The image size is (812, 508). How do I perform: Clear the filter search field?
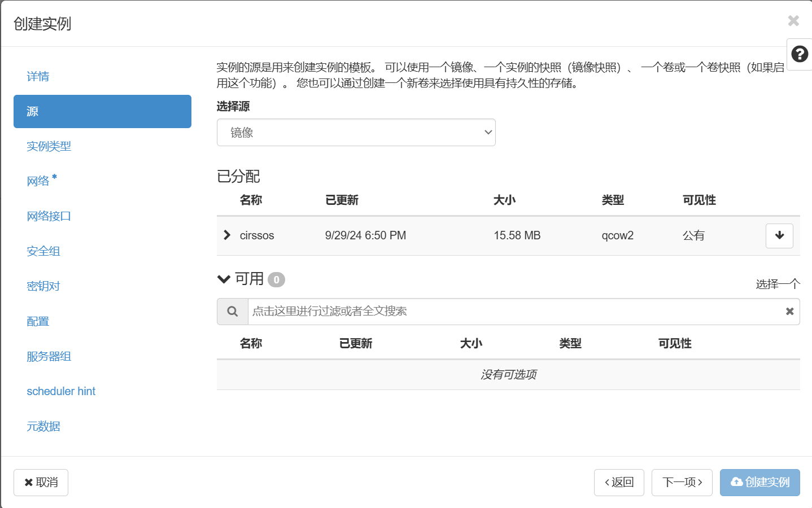tap(789, 312)
